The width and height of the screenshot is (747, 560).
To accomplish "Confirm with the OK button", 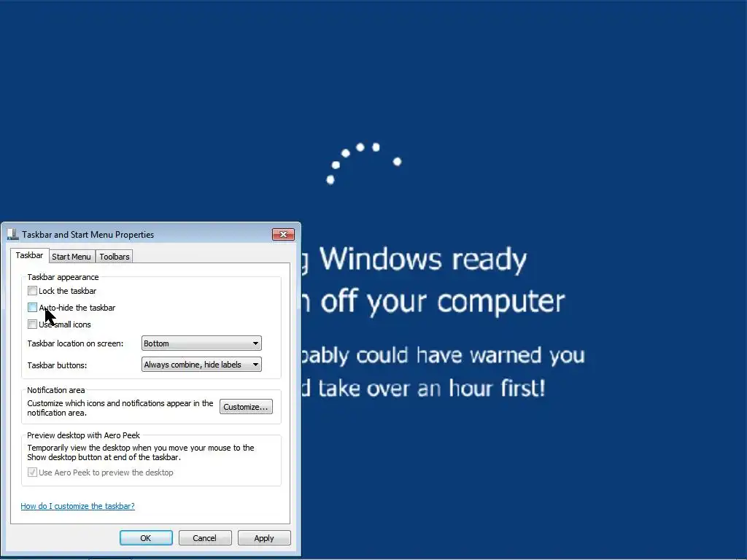I will click(146, 538).
